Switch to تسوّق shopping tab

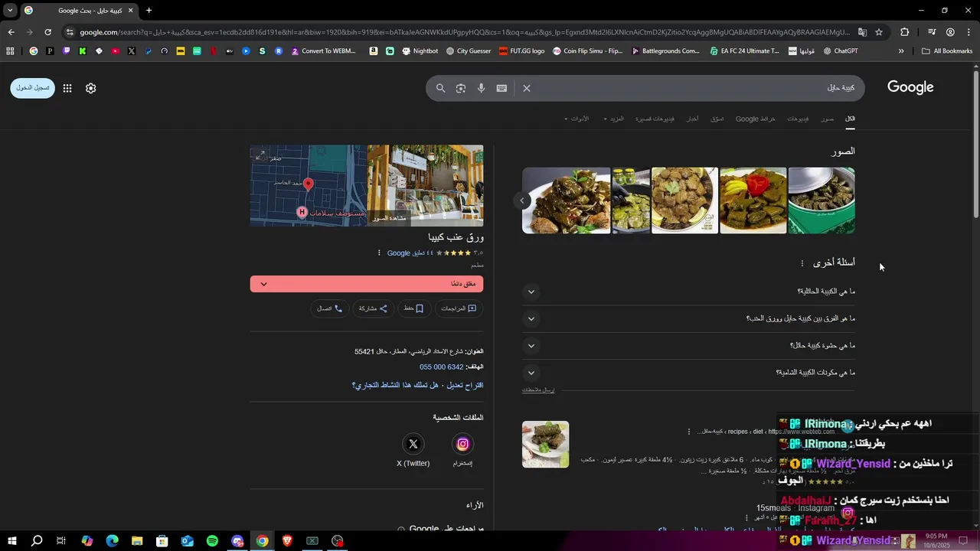tap(717, 119)
